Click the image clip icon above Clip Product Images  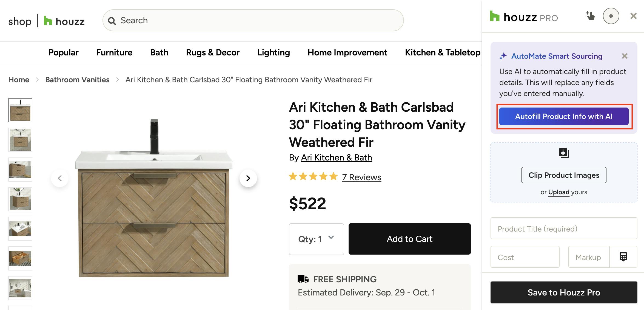[x=564, y=153]
